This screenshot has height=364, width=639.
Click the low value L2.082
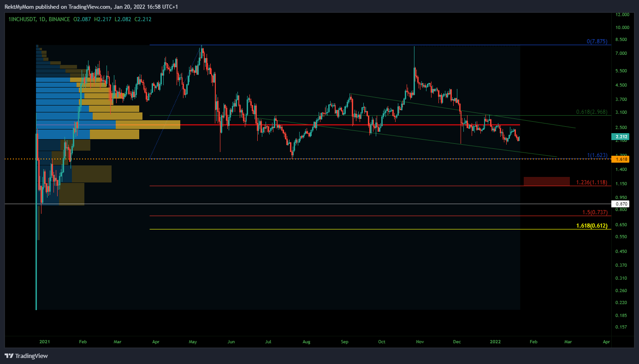tap(122, 19)
